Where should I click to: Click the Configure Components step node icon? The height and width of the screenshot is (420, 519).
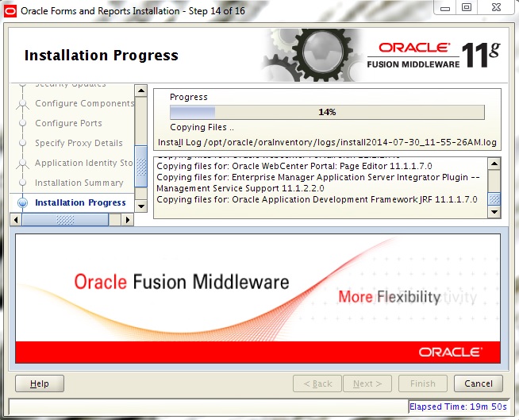[21, 103]
